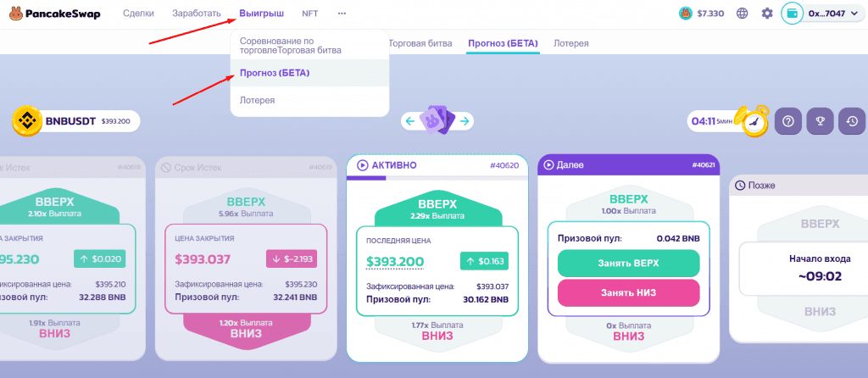Switch to Прогноз (БЕТА) sub-tab
The image size is (868, 378).
coord(503,42)
